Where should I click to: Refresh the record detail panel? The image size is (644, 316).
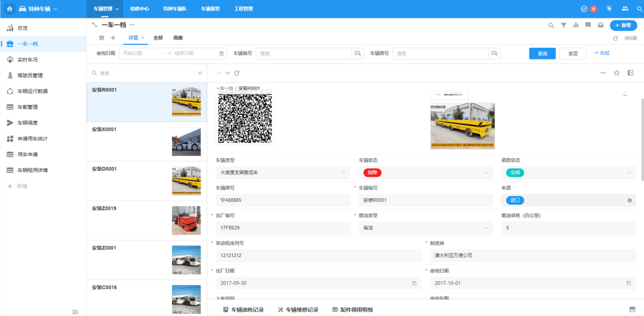point(237,73)
